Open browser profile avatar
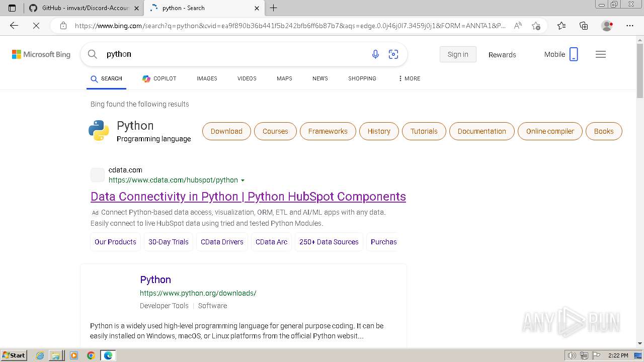The image size is (644, 362). click(607, 26)
